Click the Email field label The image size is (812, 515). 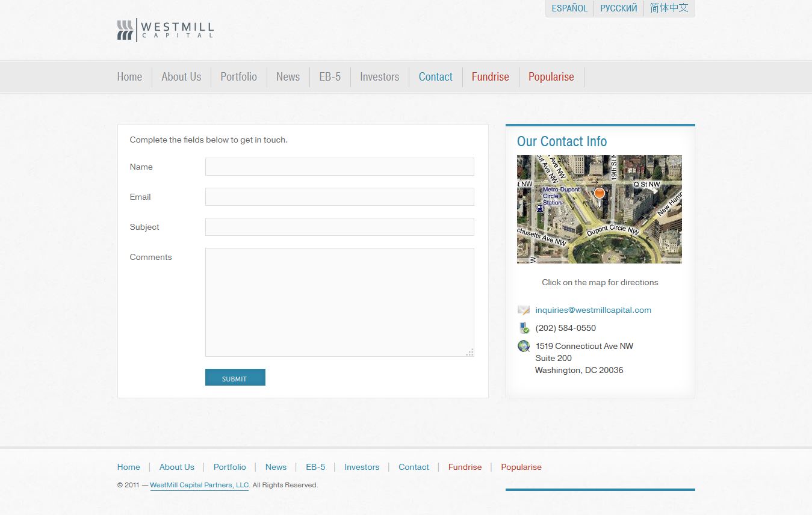[140, 197]
